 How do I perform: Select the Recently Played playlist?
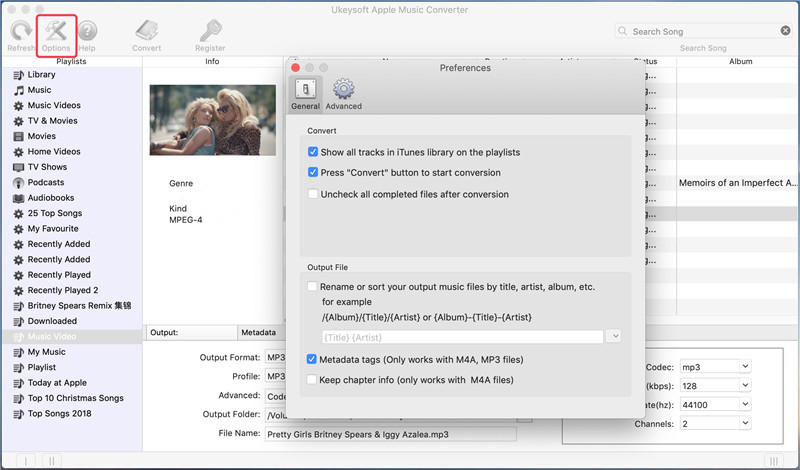tap(71, 275)
